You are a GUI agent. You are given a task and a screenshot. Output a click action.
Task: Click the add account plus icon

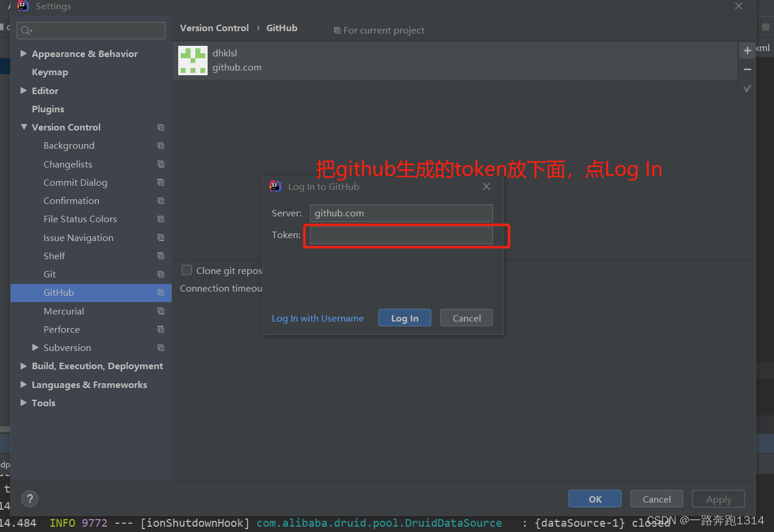[748, 51]
